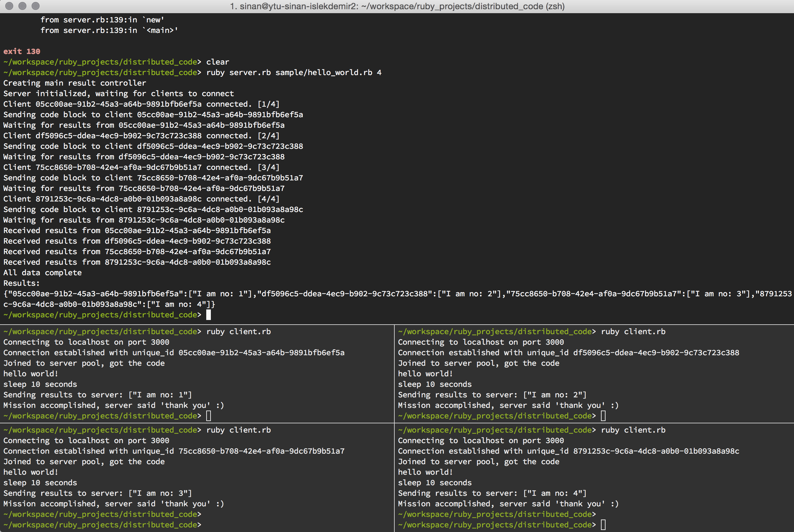Click 'hello world!' in client no: 2 pane

tap(425, 374)
